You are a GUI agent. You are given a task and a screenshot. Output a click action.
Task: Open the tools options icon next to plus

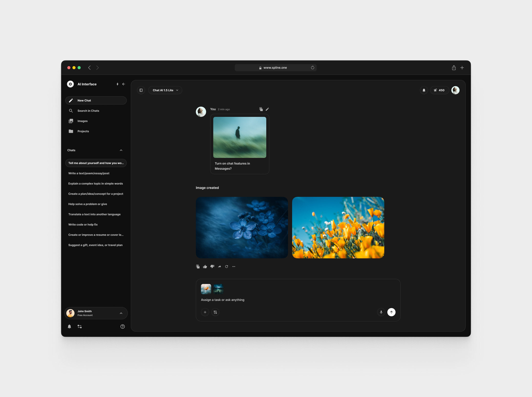[215, 312]
